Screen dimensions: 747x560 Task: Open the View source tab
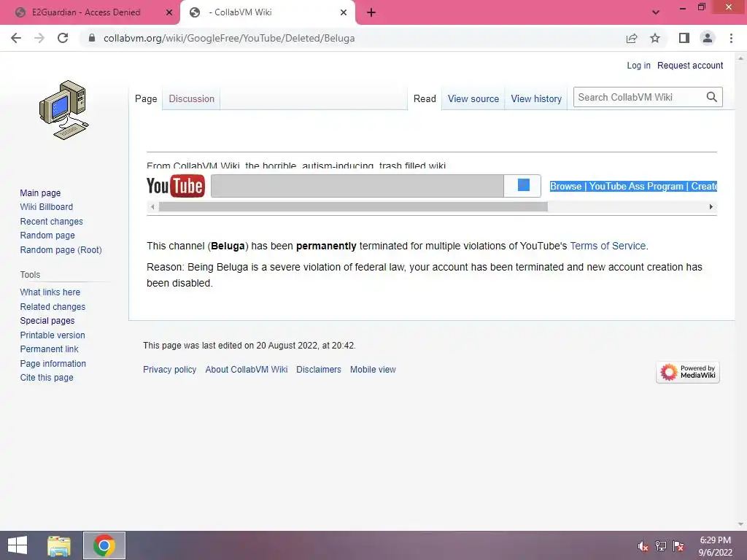[x=473, y=98]
